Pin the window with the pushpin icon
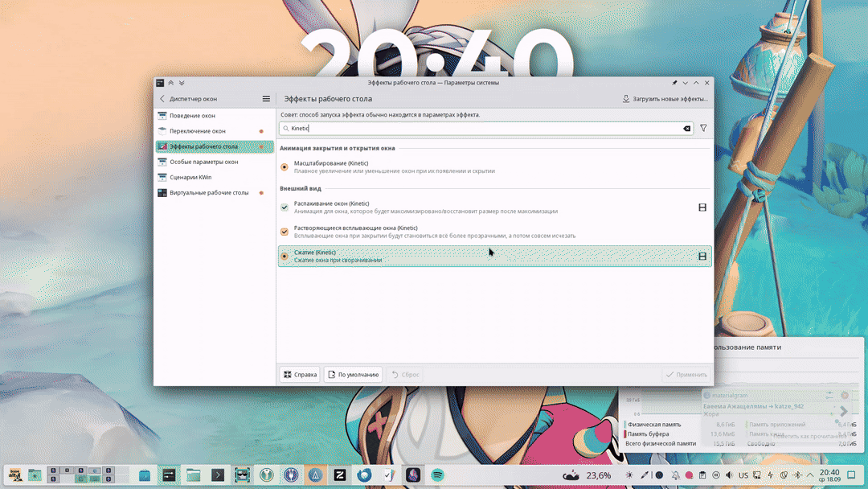868x489 pixels. (674, 83)
